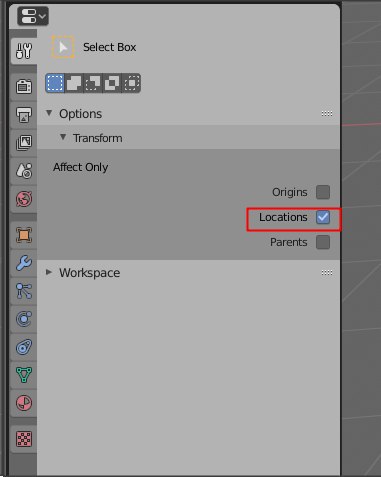Choose Subtract from selection mode
Screen dimensions: 381x477
[93, 83]
